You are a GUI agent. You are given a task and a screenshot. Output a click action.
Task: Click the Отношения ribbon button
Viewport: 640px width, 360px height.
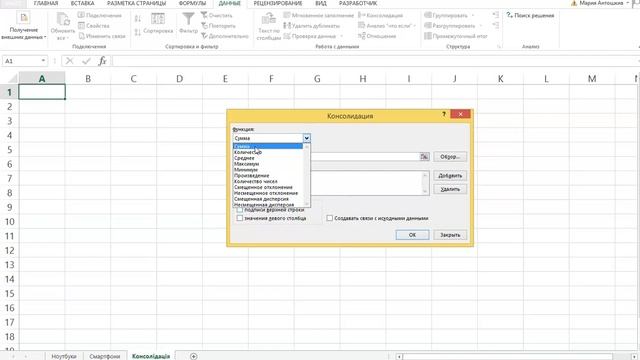tap(377, 36)
